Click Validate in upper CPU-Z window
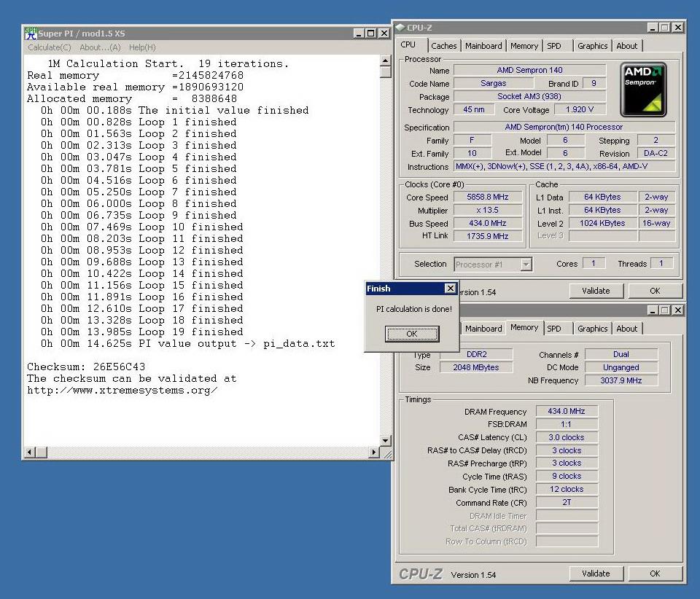This screenshot has height=599, width=700. click(596, 291)
